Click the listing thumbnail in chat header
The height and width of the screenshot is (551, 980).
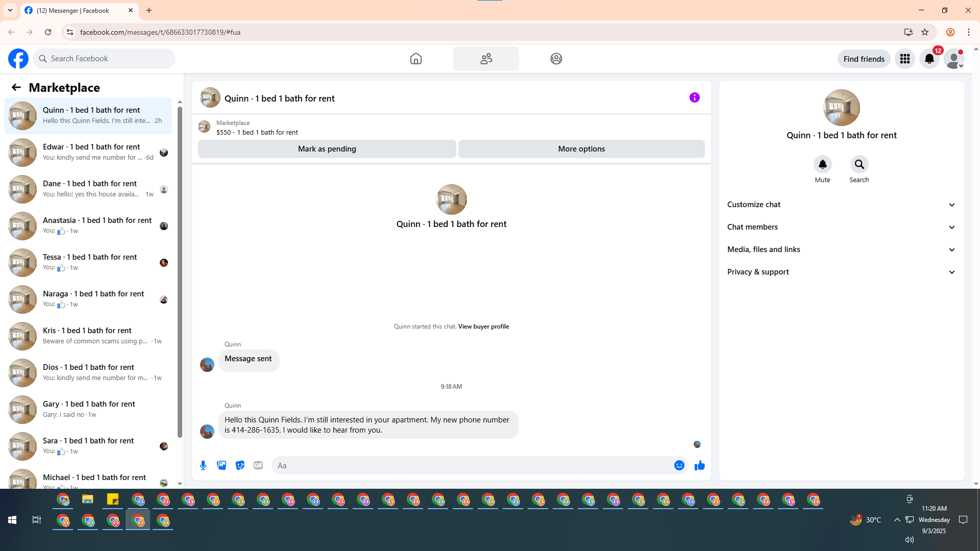(210, 97)
